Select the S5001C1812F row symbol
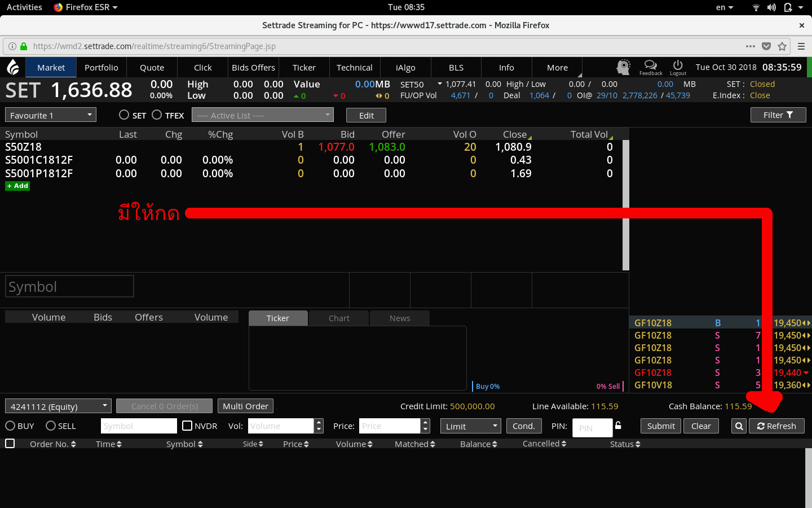 click(x=39, y=160)
